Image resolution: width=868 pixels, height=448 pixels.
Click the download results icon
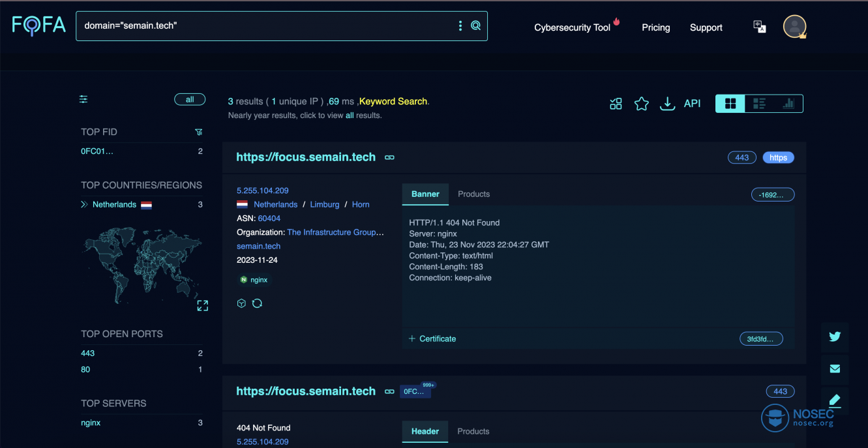[x=667, y=104]
